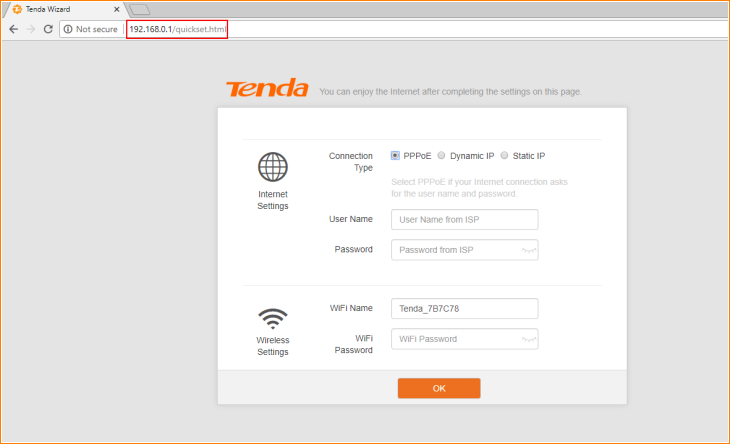The height and width of the screenshot is (444, 730).
Task: Click the WiFi Name field Tenda_7B7C78
Action: click(464, 309)
